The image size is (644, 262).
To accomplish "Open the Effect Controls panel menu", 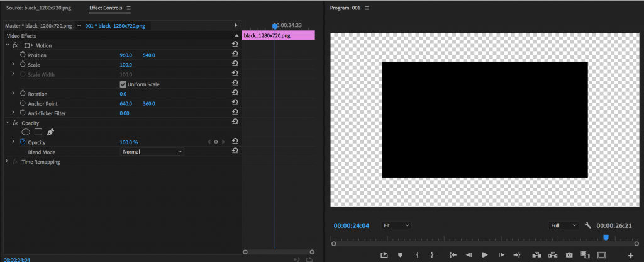I will [128, 8].
